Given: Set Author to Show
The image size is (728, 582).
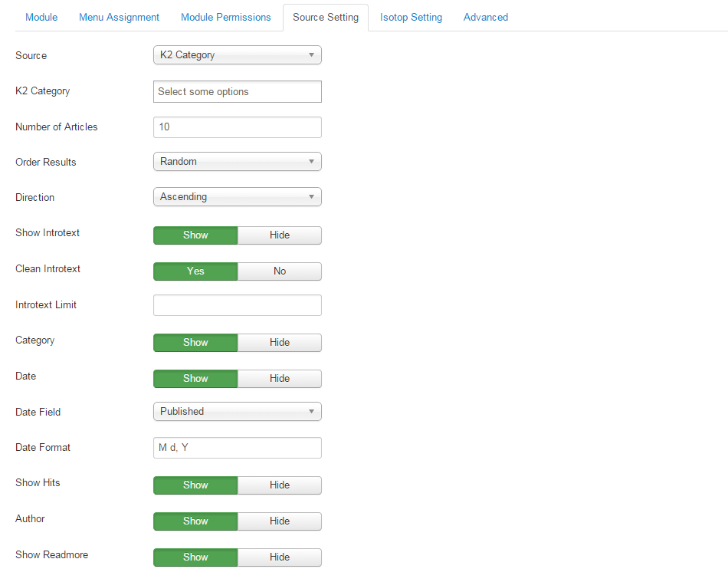Looking at the screenshot, I should click(x=195, y=521).
